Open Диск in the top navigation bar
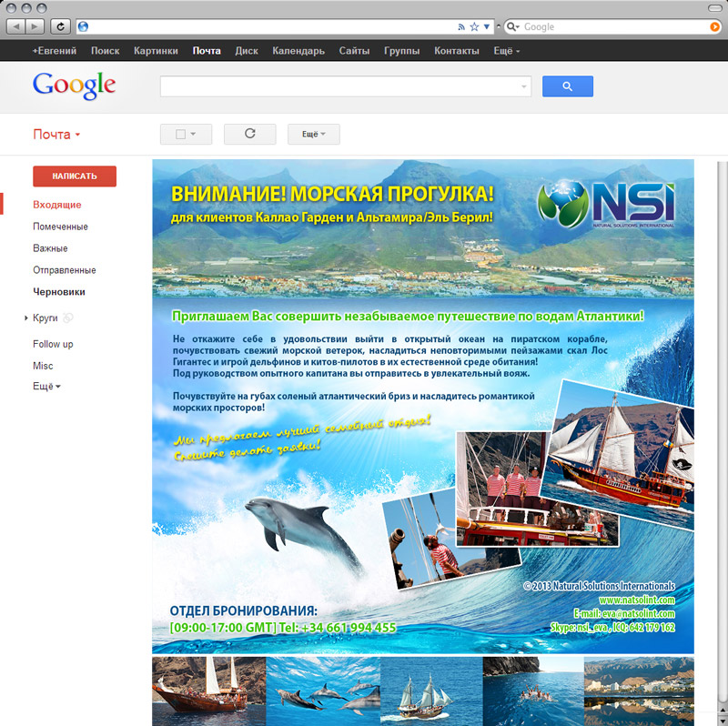This screenshot has height=726, width=728. click(246, 51)
